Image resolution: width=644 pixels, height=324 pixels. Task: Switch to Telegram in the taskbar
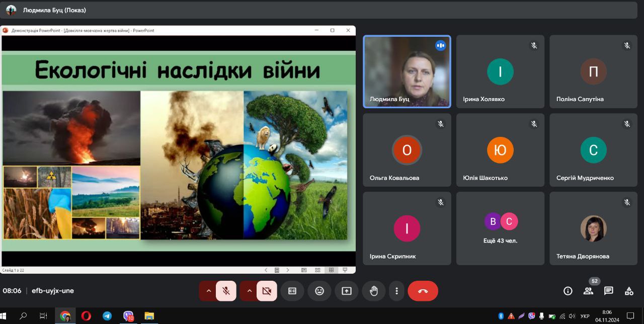(107, 316)
